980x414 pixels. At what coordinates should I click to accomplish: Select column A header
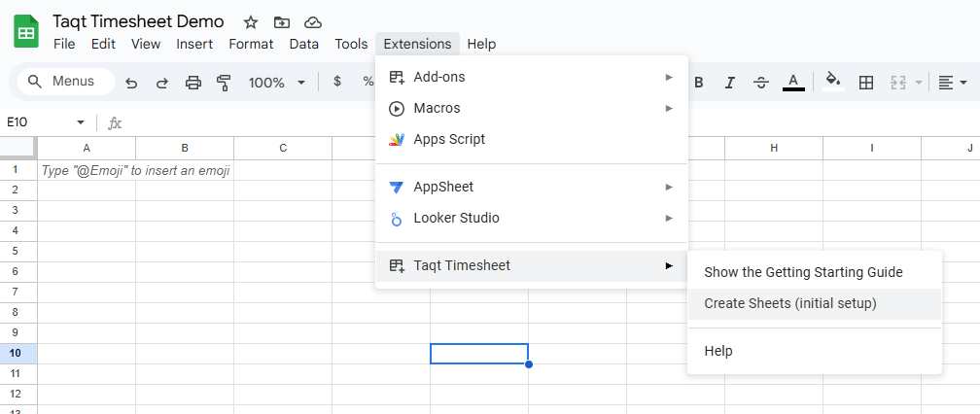tap(87, 148)
